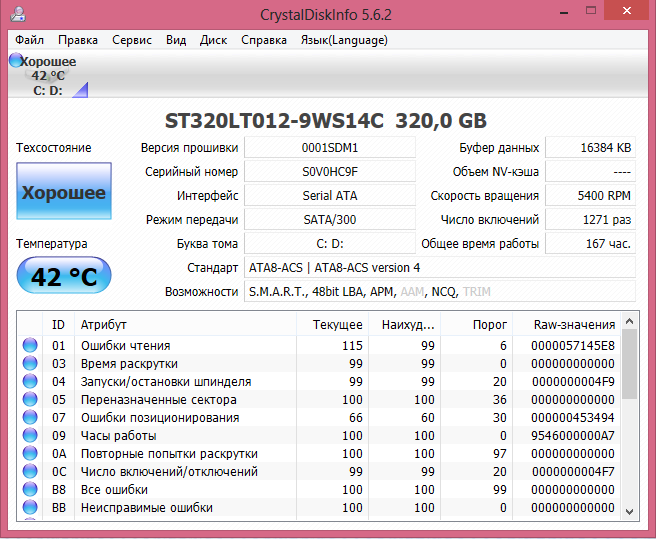
Task: Open the Правка menu
Action: point(78,40)
